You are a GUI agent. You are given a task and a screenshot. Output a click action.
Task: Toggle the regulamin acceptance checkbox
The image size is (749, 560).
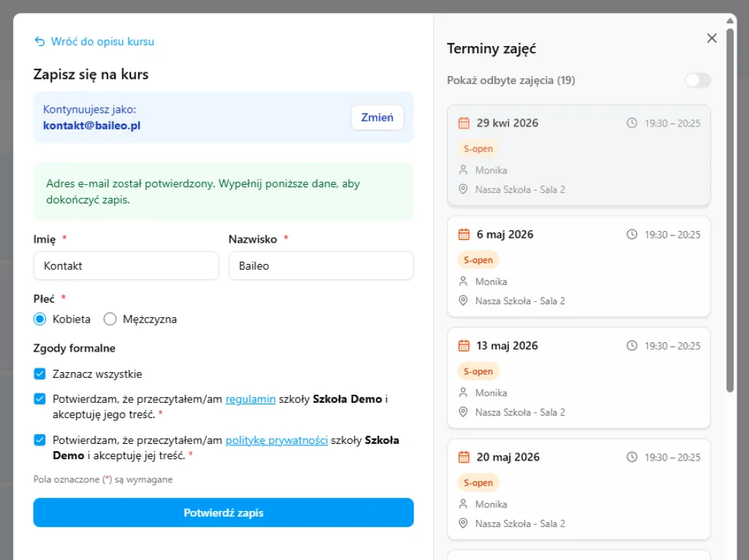tap(39, 398)
